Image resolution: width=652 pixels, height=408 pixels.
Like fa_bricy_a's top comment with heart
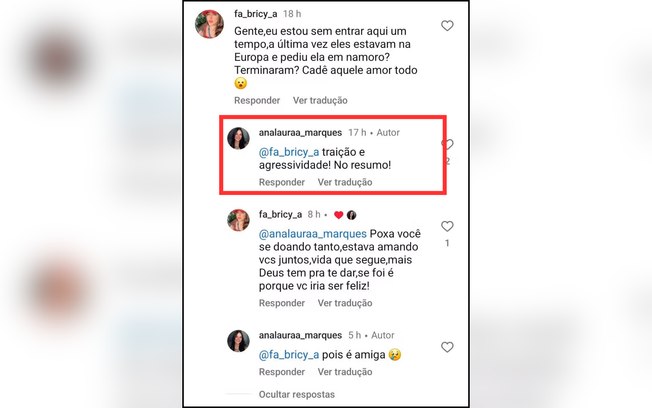point(447,26)
